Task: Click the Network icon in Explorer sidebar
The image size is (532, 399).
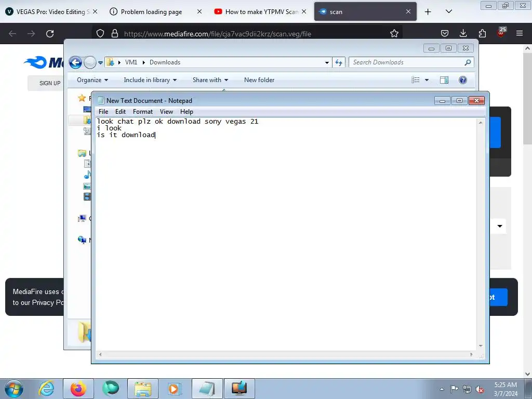Action: (82, 240)
